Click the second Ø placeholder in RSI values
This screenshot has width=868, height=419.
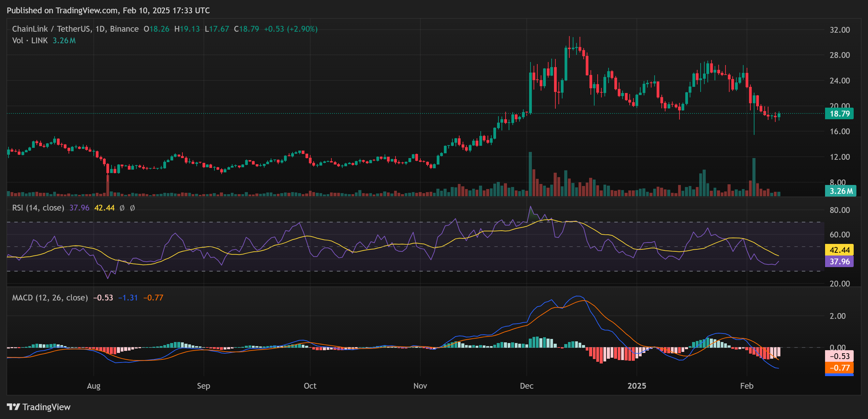(x=133, y=207)
